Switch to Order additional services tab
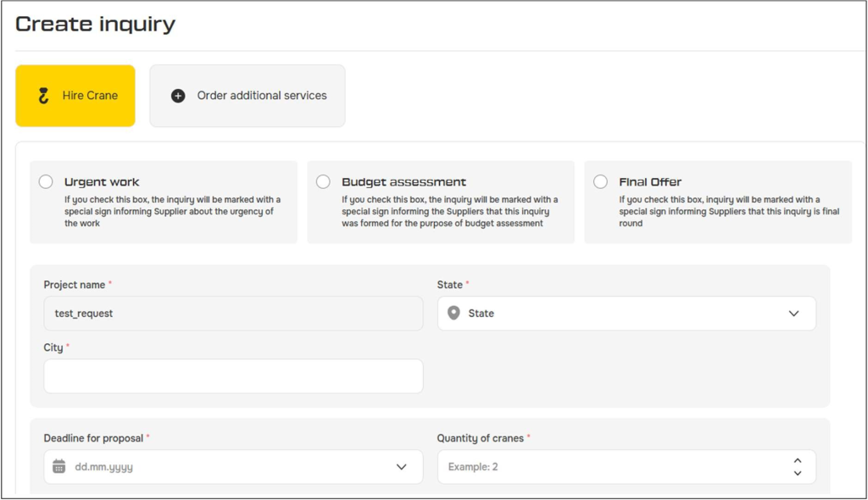This screenshot has width=868, height=500. (x=248, y=96)
